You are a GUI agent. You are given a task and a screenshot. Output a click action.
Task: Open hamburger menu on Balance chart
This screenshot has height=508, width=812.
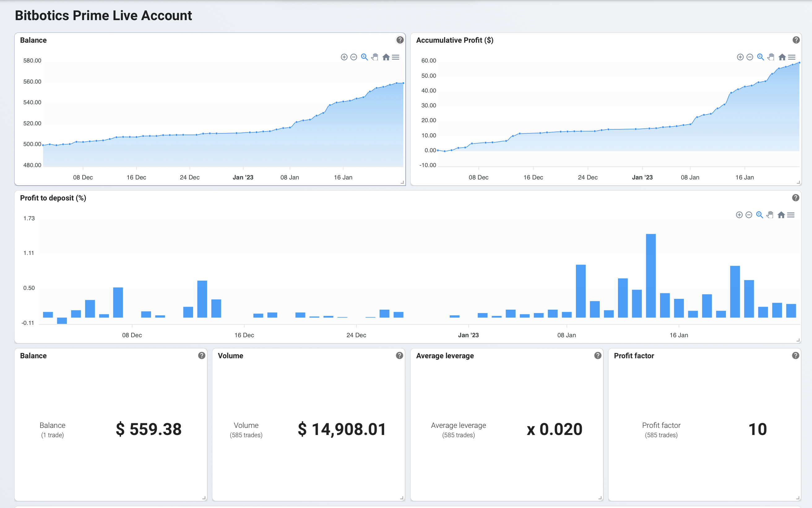pyautogui.click(x=396, y=57)
